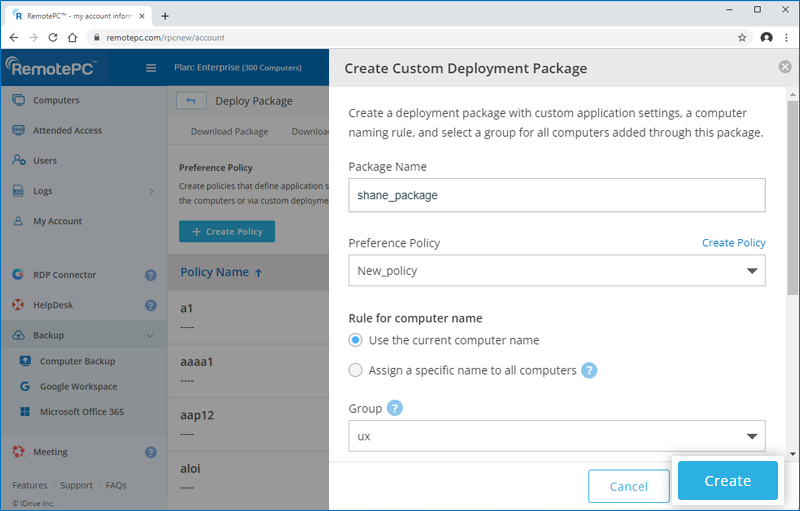Click the help icon beside Group

(x=395, y=408)
